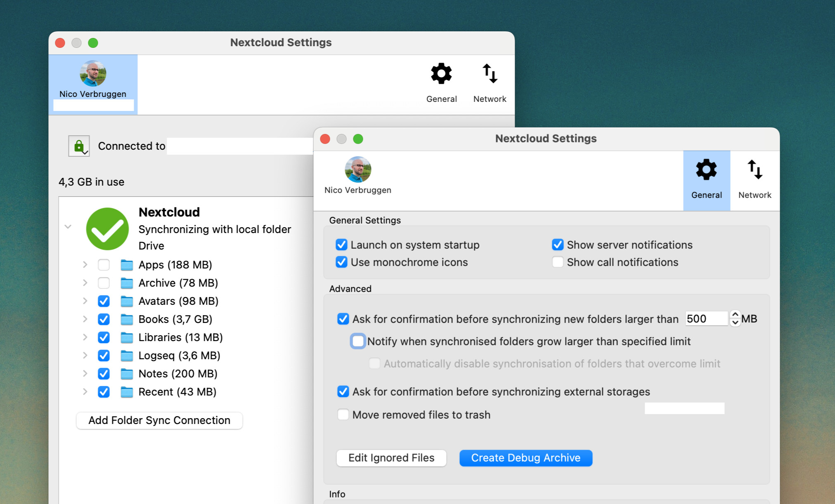
Task: Click Add Folder Sync Connection button
Action: (x=159, y=420)
